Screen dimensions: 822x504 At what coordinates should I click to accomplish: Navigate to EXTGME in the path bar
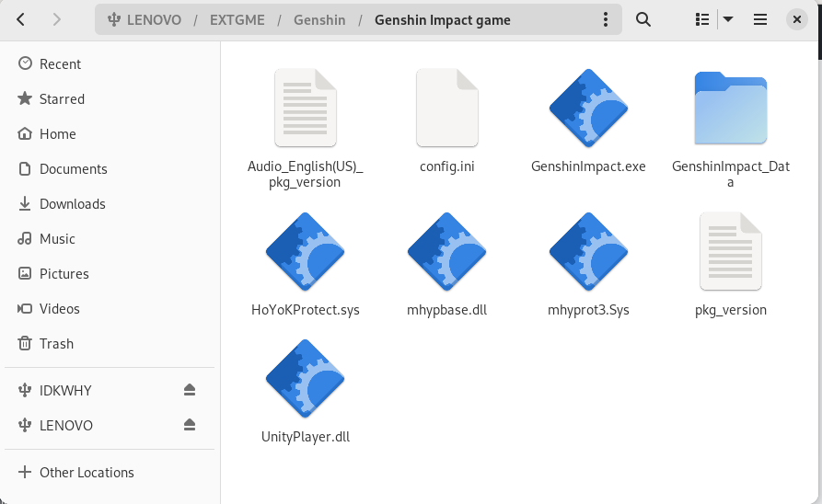(237, 20)
